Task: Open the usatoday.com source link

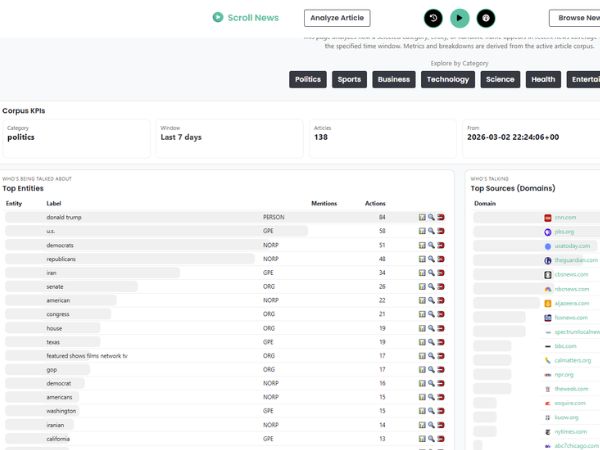Action: [572, 246]
